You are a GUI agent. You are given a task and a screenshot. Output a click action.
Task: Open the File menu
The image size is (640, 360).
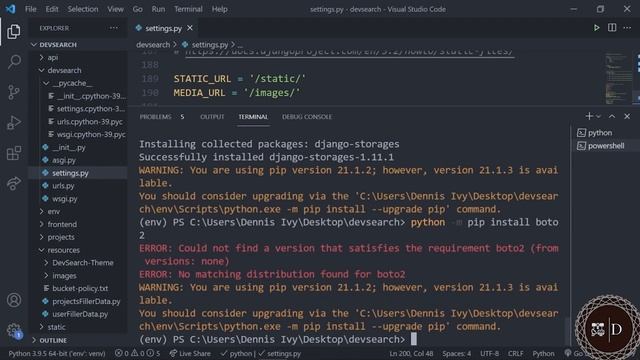tap(31, 9)
